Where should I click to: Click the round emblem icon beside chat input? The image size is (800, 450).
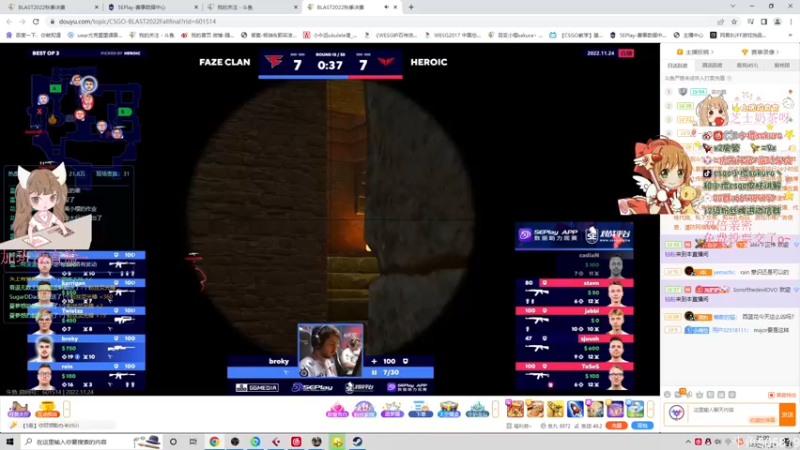(676, 413)
